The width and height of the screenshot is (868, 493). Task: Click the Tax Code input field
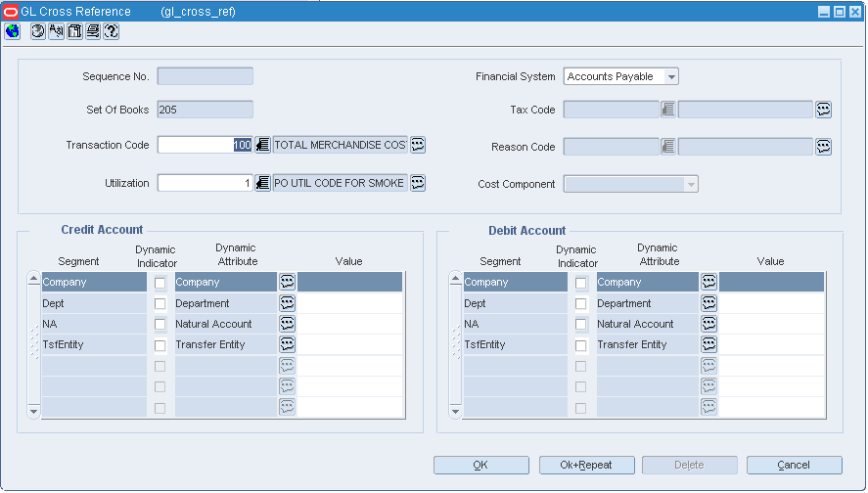coord(612,110)
